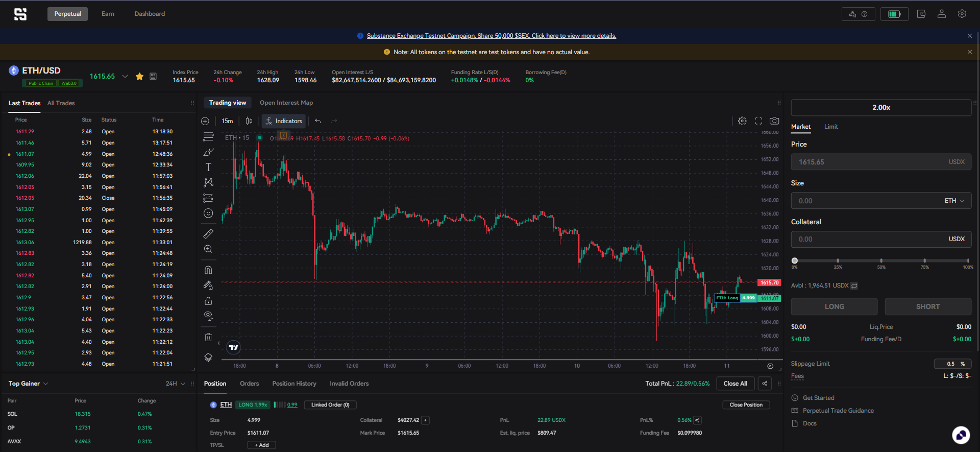Delete drawings with the trash icon
This screenshot has width=980, height=452.
[x=208, y=337]
